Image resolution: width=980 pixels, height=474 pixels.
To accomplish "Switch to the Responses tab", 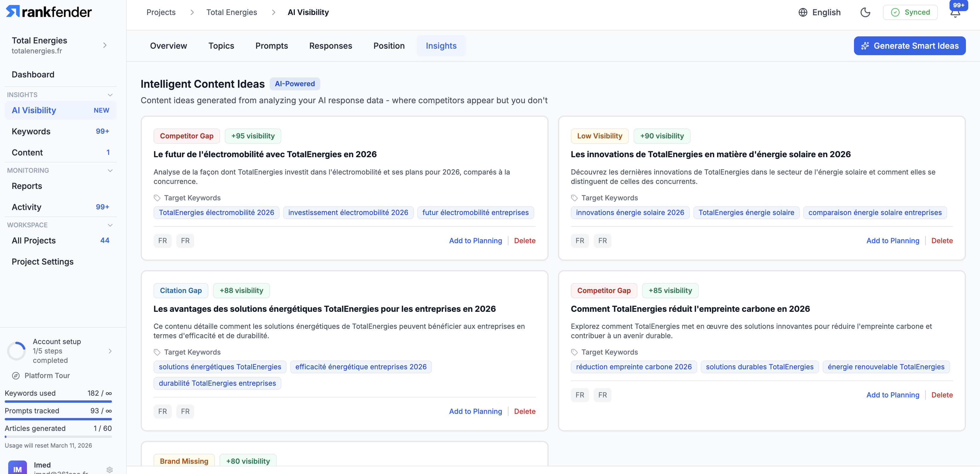I will pos(330,46).
